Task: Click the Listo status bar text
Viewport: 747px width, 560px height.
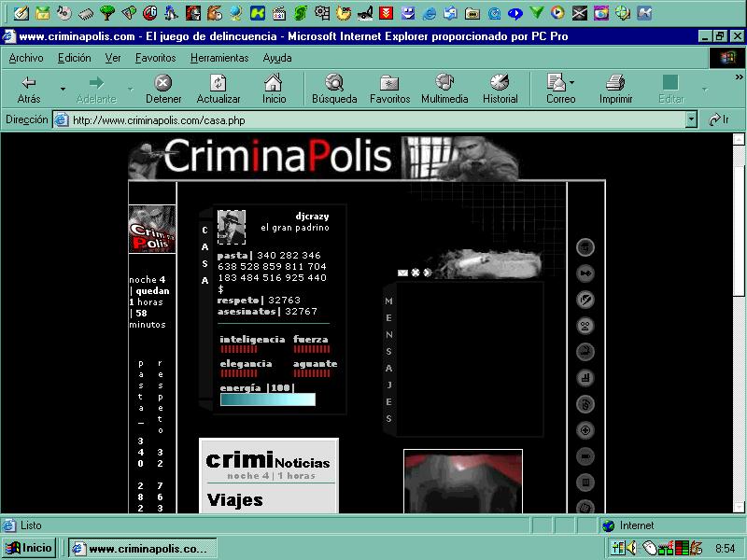Action: pos(31,525)
